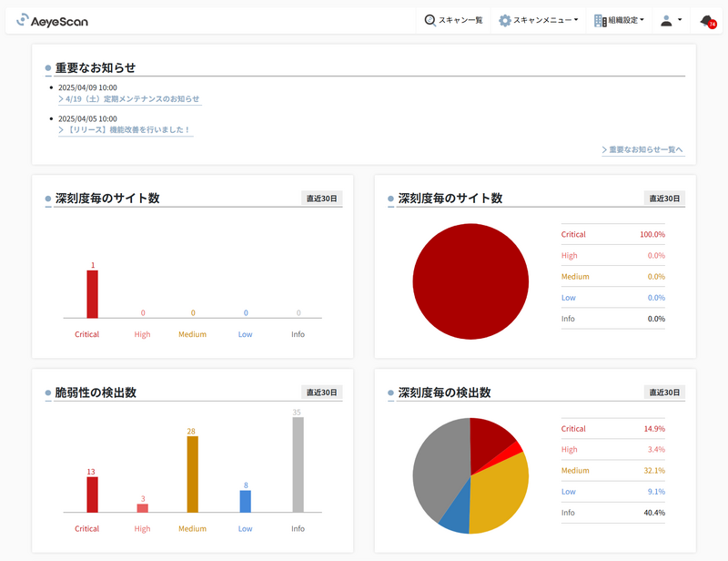Click the organization settings building icon

coord(600,20)
